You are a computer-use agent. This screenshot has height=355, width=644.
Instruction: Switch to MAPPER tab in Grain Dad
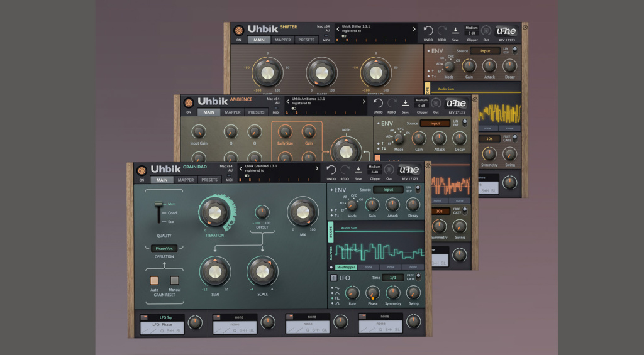[x=186, y=180]
